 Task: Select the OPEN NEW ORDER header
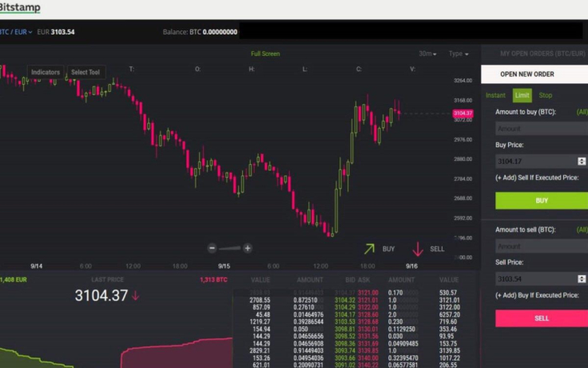[534, 74]
